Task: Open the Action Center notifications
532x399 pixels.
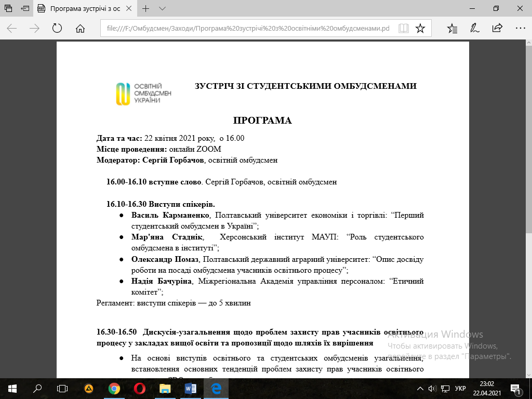Action: tap(515, 389)
